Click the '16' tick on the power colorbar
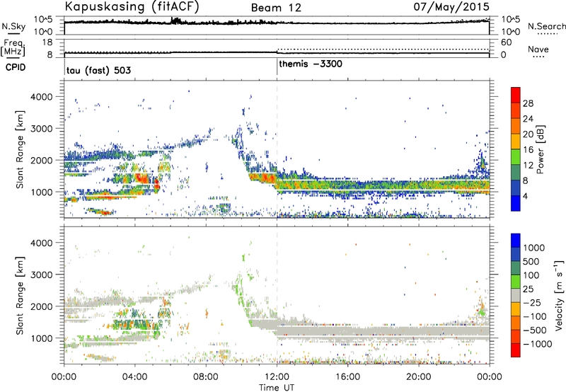Viewport: 566px width, 392px height. tap(528, 150)
